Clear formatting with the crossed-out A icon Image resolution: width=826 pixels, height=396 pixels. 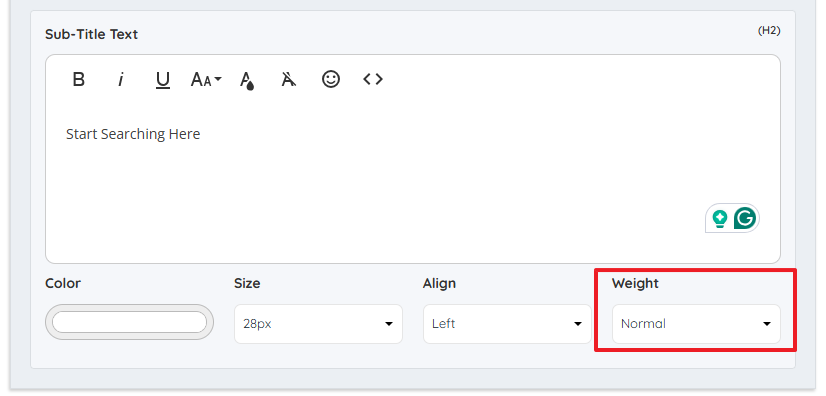click(288, 80)
